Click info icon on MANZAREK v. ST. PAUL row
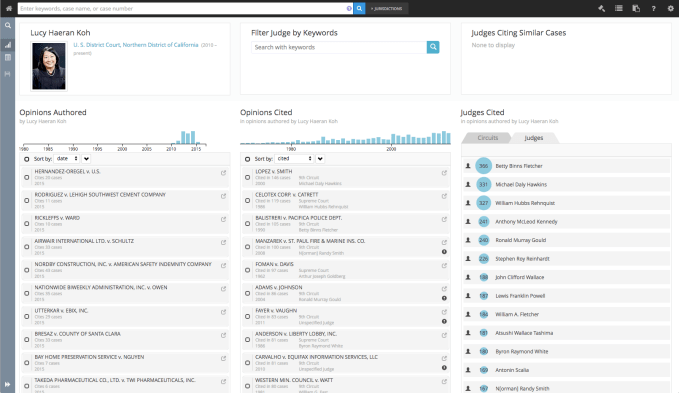The image size is (679, 393). coord(444,252)
